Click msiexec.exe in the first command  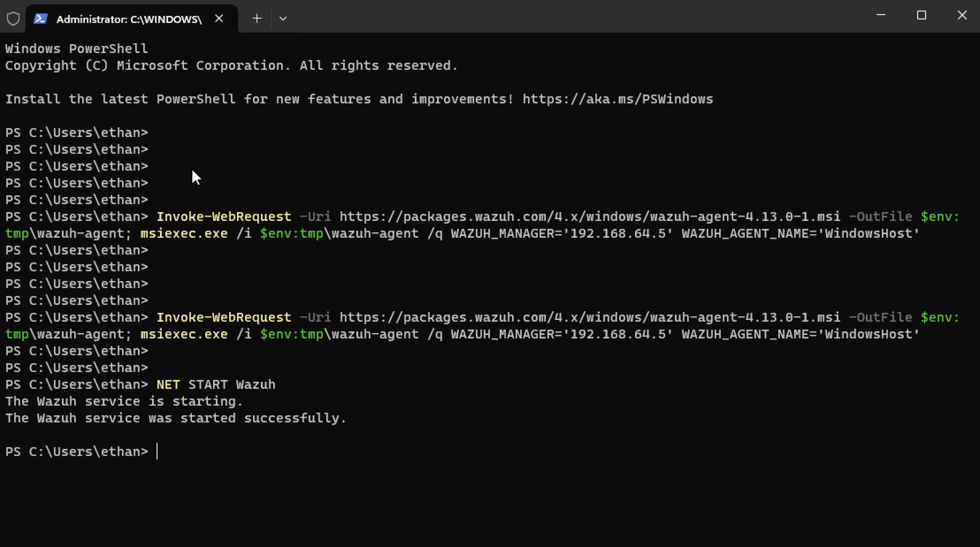[184, 233]
